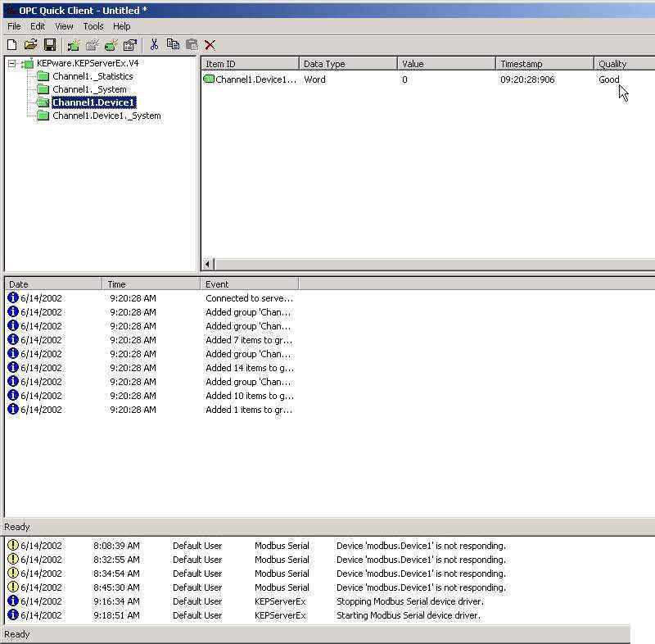
Task: Click the item list left scroll arrow
Action: click(x=208, y=264)
